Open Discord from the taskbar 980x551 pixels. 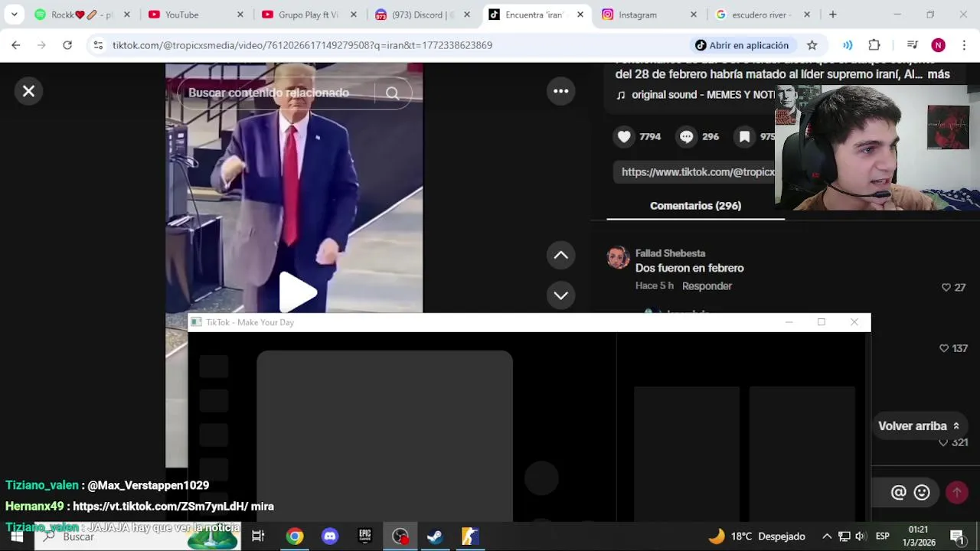pyautogui.click(x=330, y=536)
